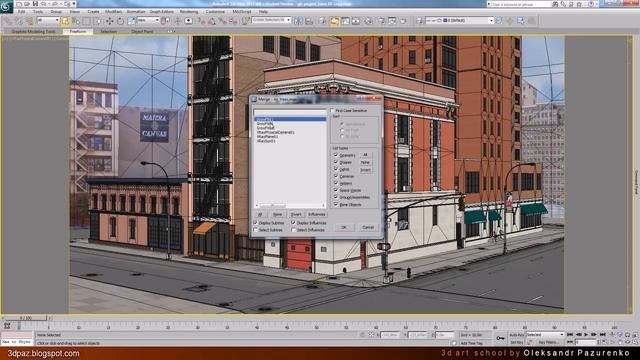The width and height of the screenshot is (640, 360).
Task: Click Invert below the object list
Action: [x=296, y=214]
